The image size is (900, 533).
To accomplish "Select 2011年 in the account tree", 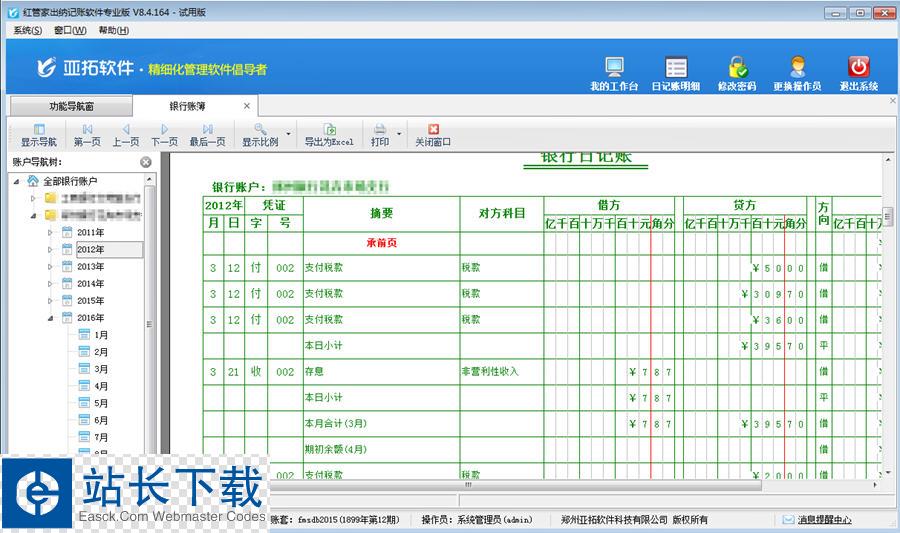I will (91, 232).
